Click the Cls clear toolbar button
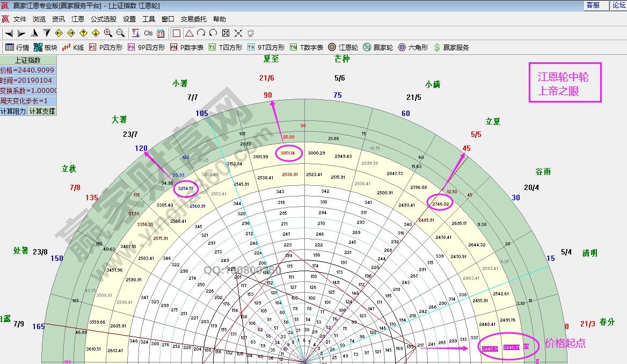This screenshot has height=364, width=627. tap(148, 33)
